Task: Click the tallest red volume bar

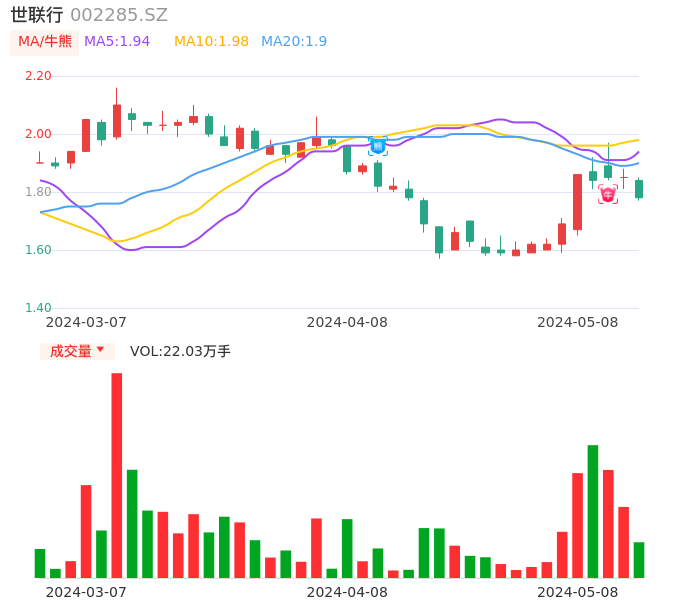Action: click(x=117, y=475)
